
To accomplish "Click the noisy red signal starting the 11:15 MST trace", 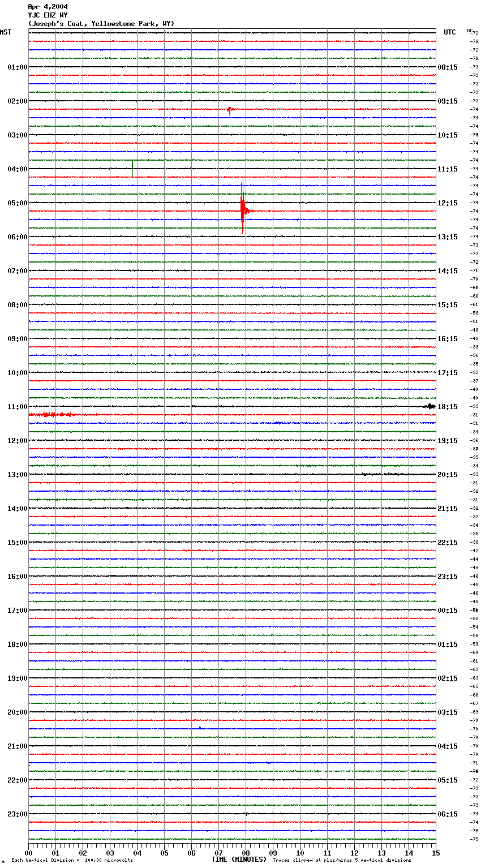I will click(54, 414).
